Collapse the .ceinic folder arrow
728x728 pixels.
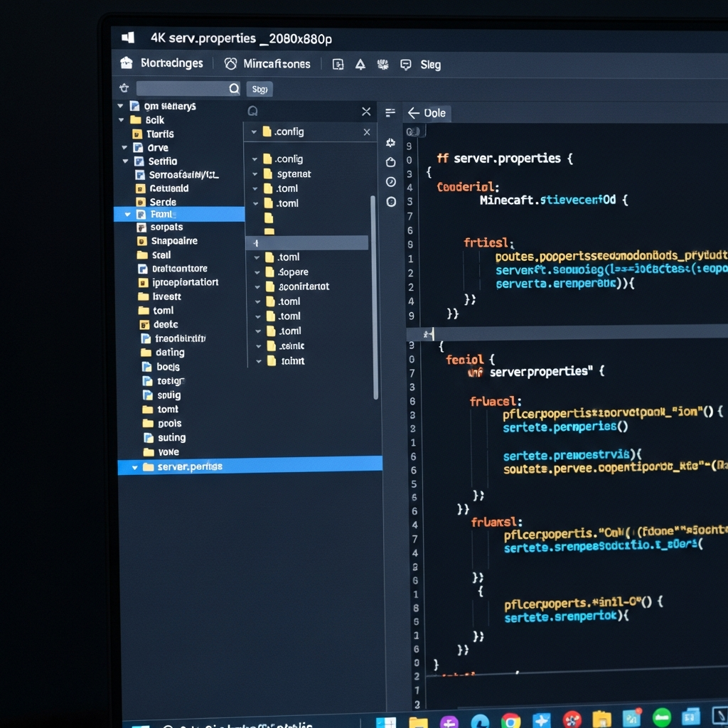[259, 346]
